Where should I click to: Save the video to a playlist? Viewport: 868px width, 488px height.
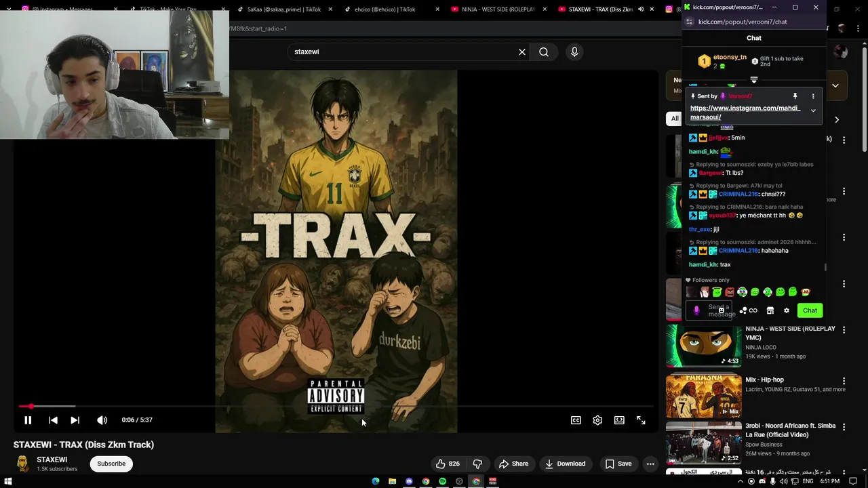[x=618, y=464]
